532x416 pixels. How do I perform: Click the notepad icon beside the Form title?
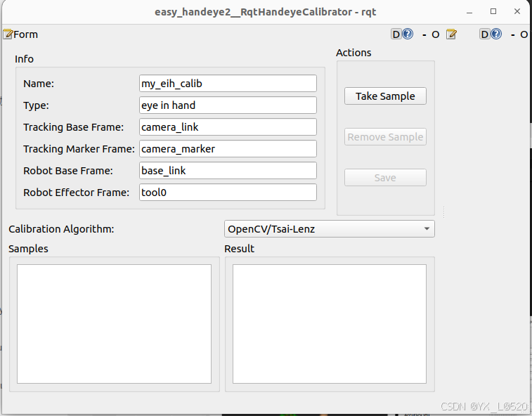[x=8, y=34]
